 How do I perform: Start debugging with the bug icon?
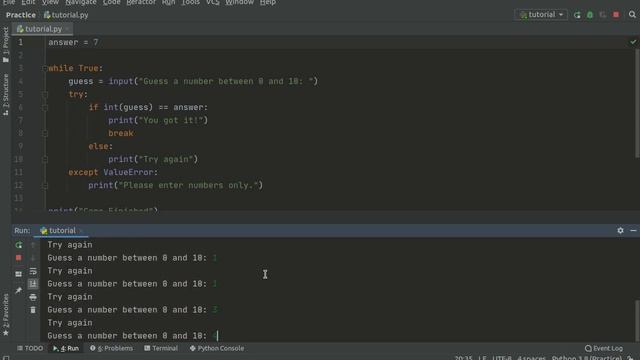(x=590, y=15)
